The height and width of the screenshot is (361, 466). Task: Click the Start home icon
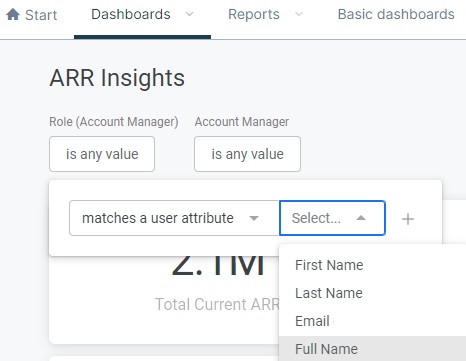(13, 14)
